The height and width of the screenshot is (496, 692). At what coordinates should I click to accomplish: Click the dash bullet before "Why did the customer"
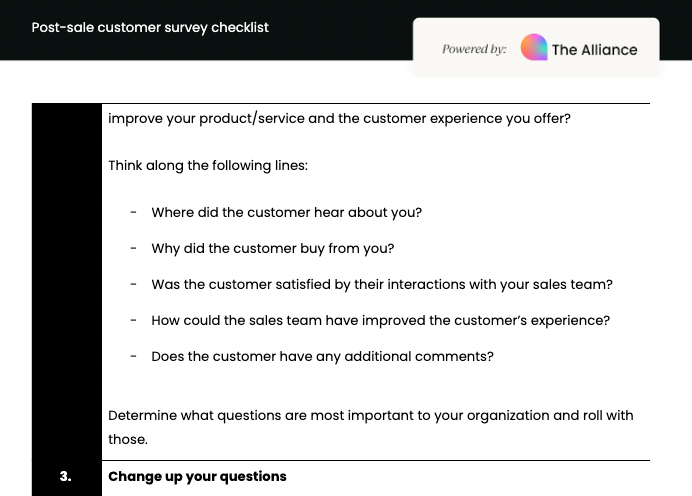point(133,248)
